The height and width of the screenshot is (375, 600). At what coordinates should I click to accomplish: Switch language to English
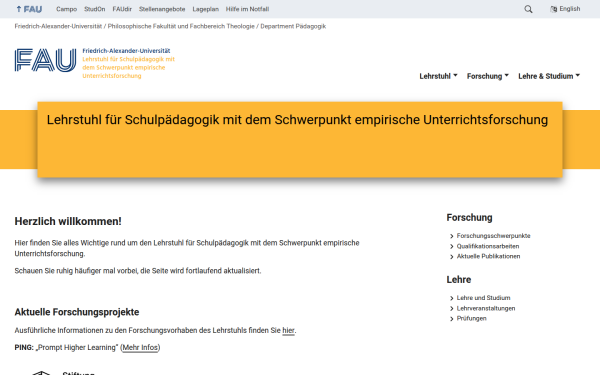[x=565, y=9]
